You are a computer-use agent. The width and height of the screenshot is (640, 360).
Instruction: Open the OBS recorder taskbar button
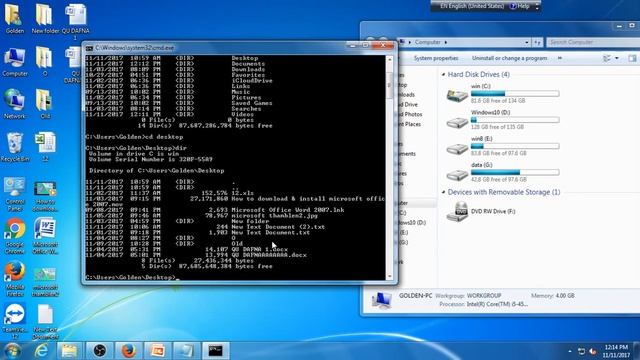point(99,351)
